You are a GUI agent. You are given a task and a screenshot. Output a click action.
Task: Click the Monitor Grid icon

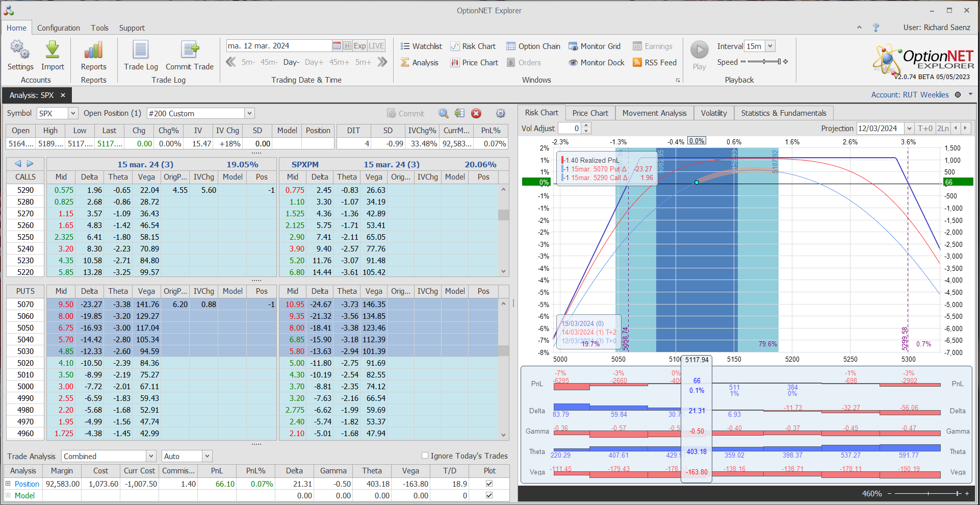click(x=573, y=46)
